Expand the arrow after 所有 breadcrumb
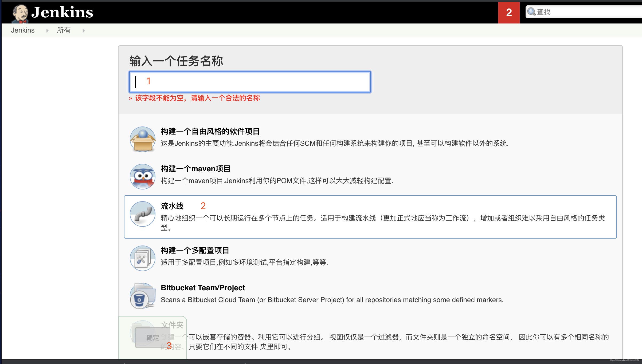Image resolution: width=642 pixels, height=364 pixels. tap(84, 30)
